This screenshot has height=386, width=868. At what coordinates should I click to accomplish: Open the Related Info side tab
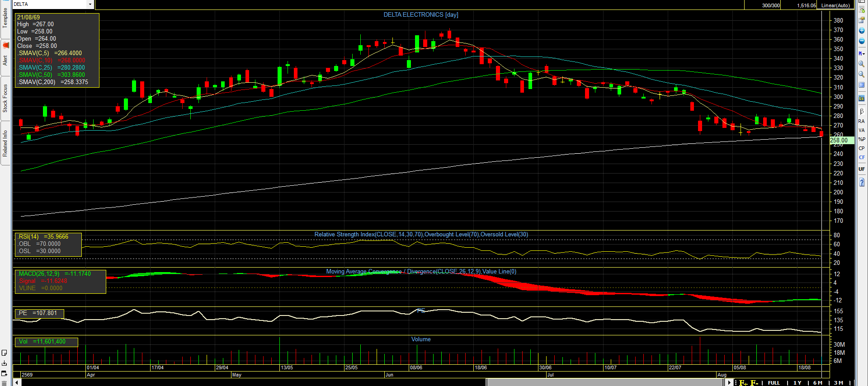coord(5,143)
